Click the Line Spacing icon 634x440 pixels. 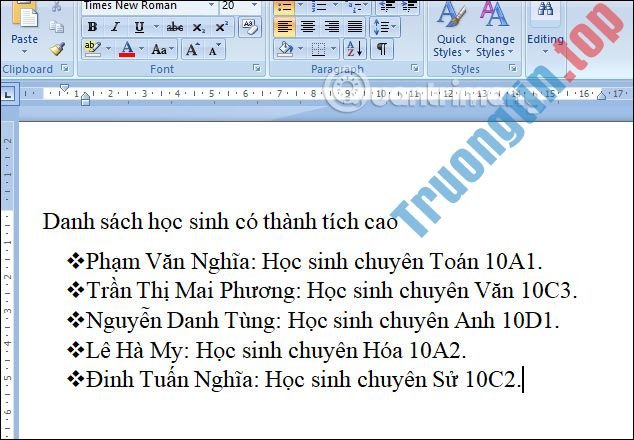tap(381, 27)
